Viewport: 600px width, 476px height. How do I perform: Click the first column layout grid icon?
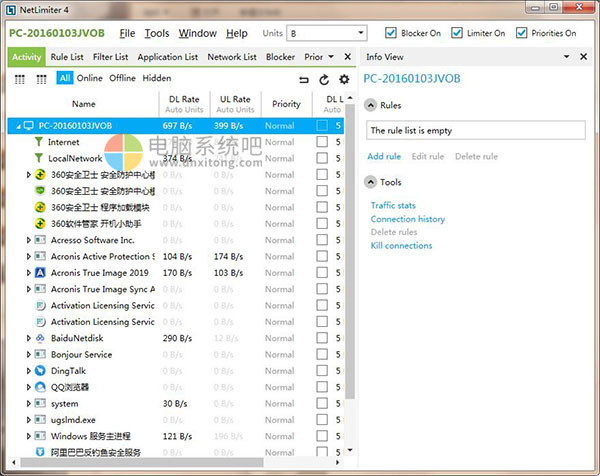coord(20,79)
